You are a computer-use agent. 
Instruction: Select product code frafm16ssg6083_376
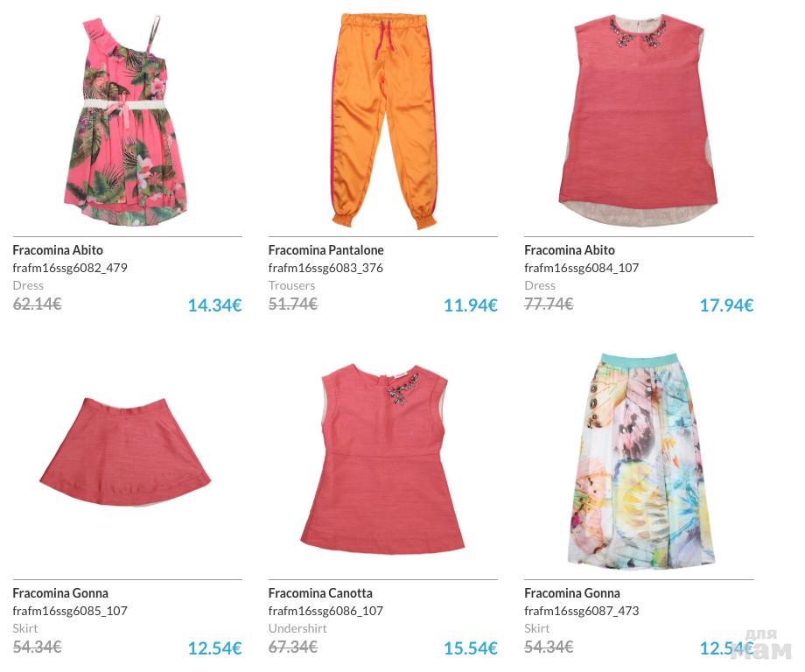pos(325,268)
